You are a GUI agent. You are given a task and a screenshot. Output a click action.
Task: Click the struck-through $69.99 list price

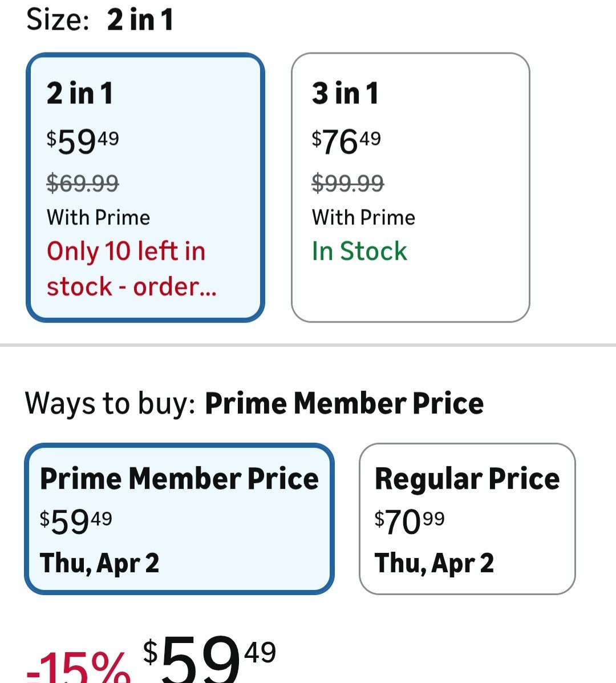[83, 183]
